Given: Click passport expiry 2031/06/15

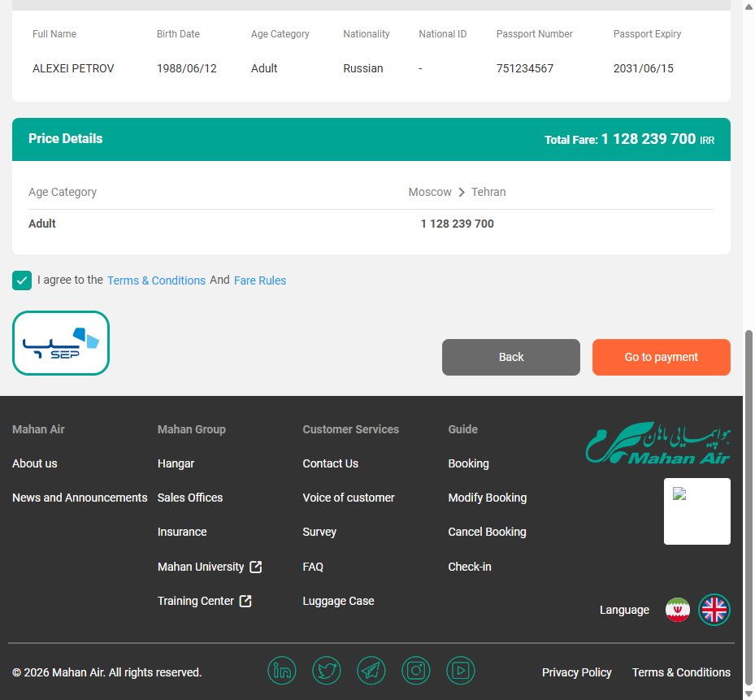Looking at the screenshot, I should click(644, 68).
